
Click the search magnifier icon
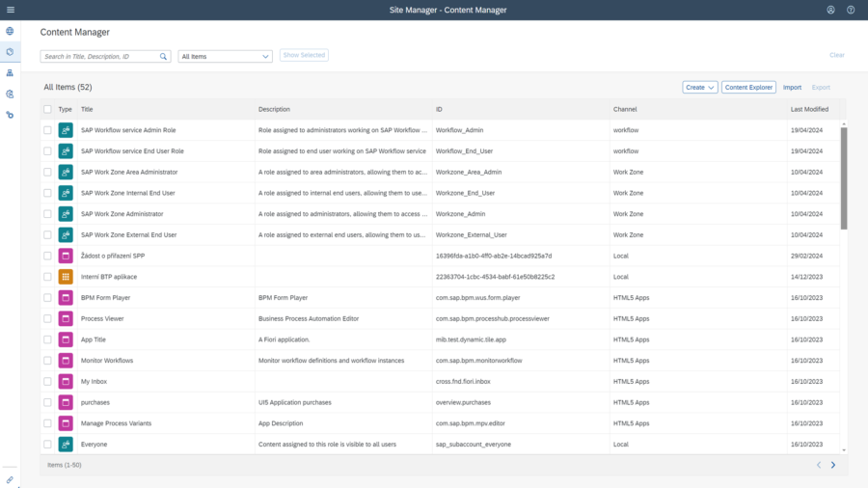tap(164, 57)
